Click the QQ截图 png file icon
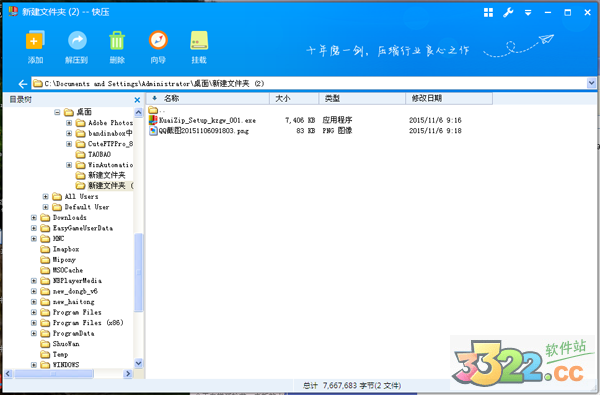600x395 pixels. pyautogui.click(x=153, y=131)
